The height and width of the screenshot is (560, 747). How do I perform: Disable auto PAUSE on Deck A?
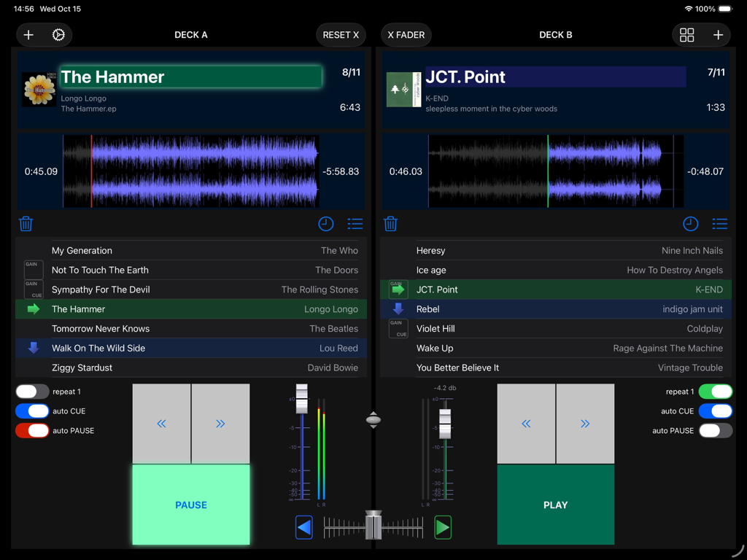[x=32, y=430]
